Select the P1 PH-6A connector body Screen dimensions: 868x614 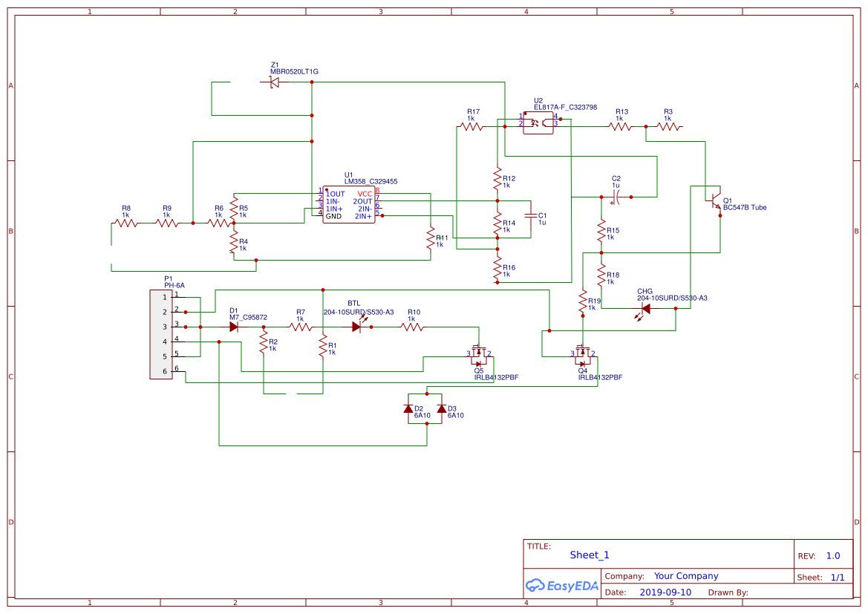161,334
